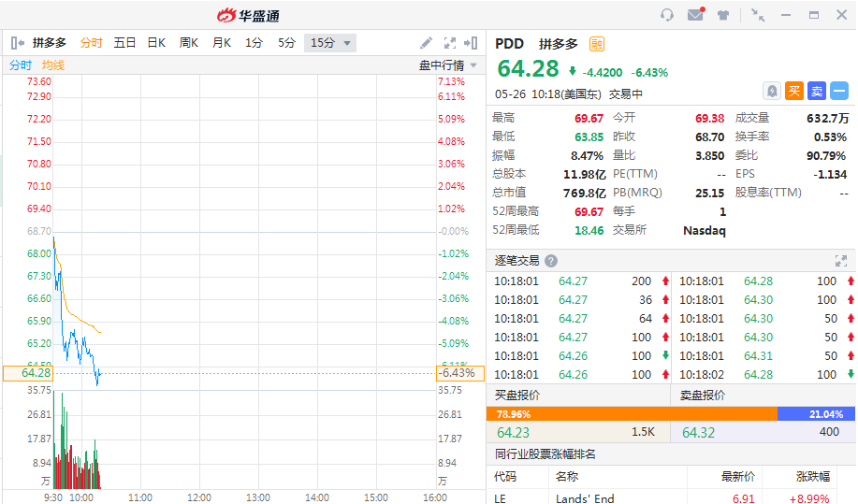Click the help icon beside 逐笔交易
858x504 pixels.
click(551, 261)
